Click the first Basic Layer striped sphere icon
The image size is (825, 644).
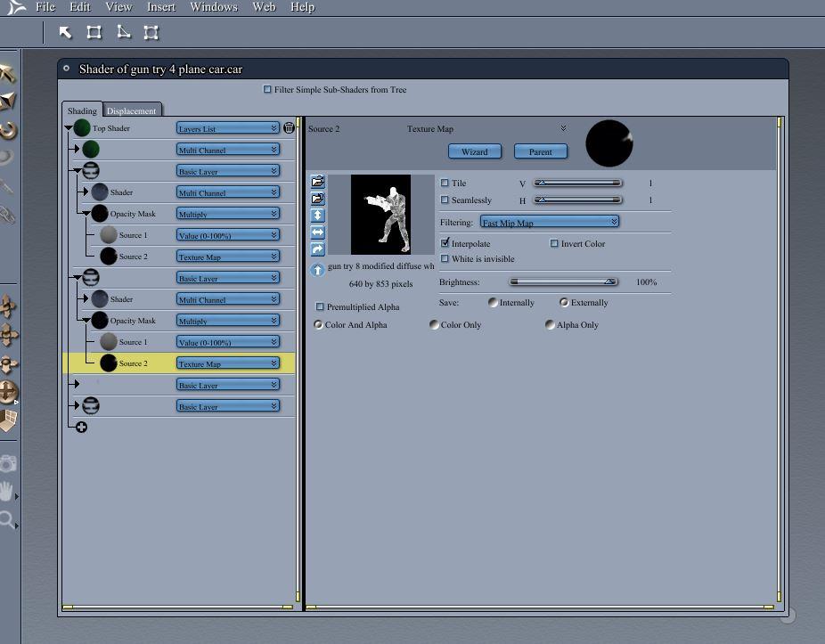click(91, 170)
